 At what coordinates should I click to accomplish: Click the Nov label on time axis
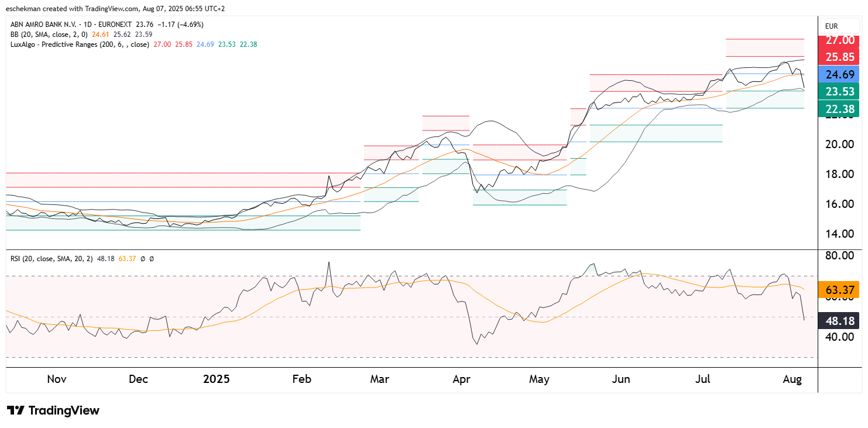coord(56,379)
